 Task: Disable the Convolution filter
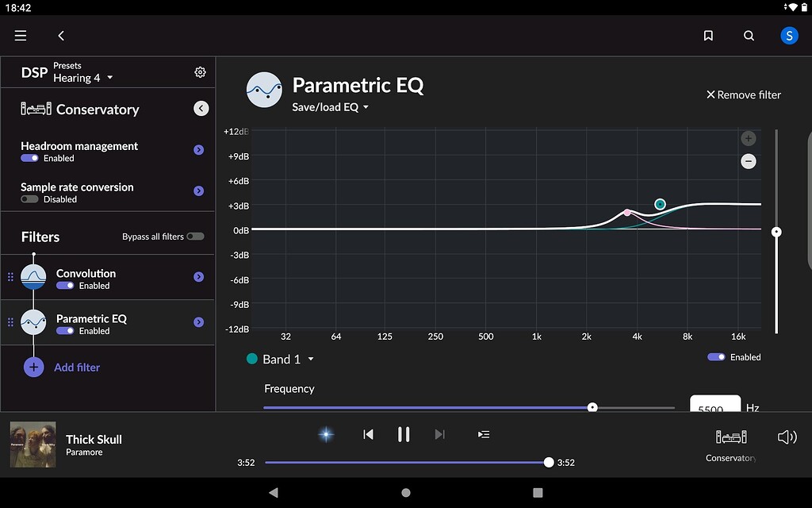tap(63, 285)
